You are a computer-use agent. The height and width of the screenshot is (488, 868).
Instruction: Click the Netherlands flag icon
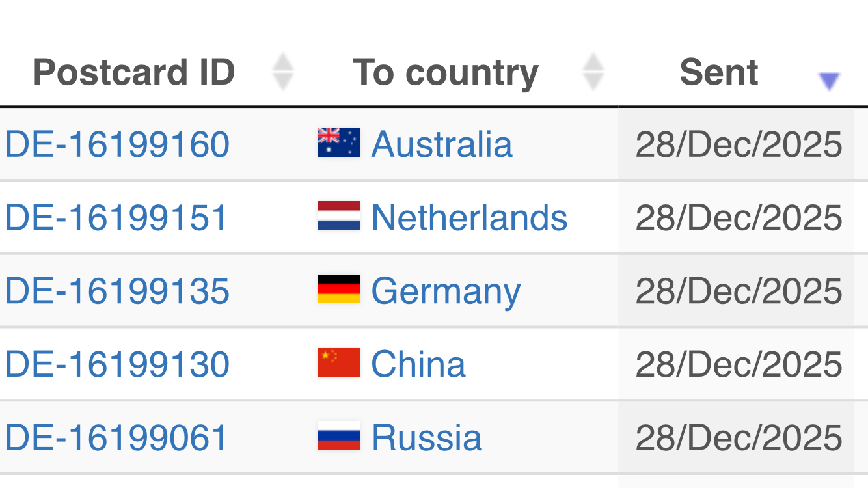pyautogui.click(x=339, y=217)
